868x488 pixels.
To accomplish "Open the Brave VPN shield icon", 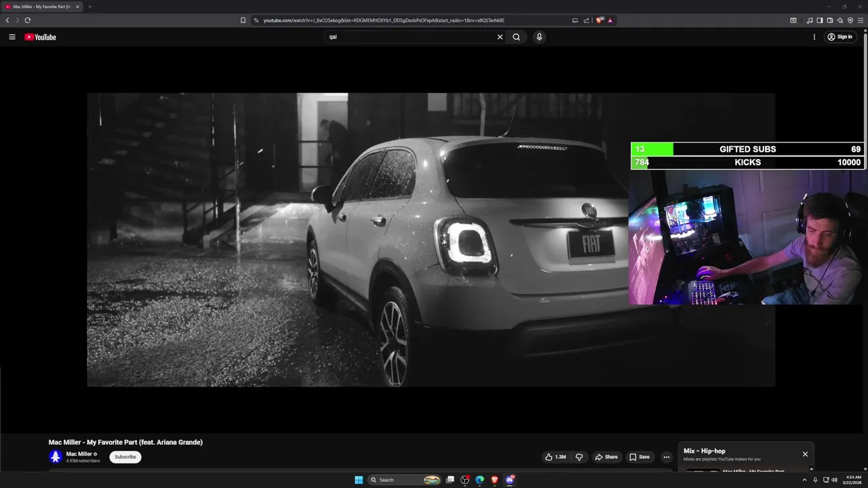I will 850,20.
